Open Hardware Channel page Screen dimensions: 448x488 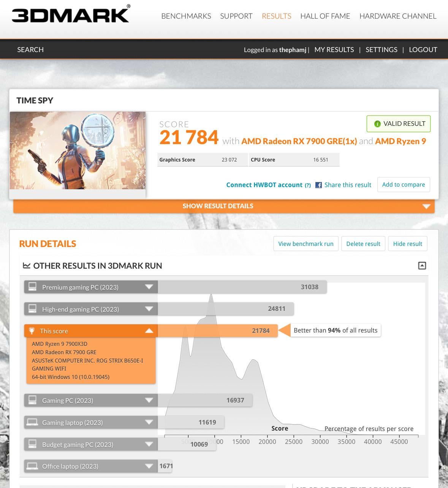pyautogui.click(x=398, y=16)
